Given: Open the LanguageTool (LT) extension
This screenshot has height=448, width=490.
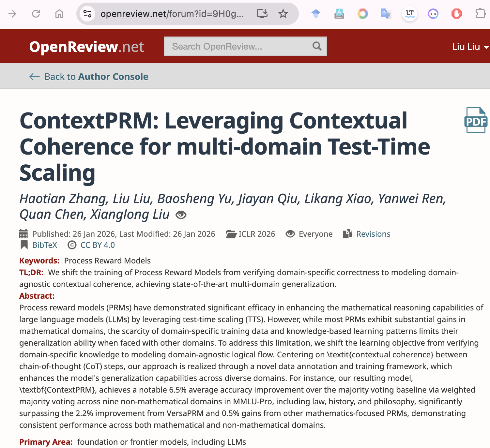Looking at the screenshot, I should pos(409,14).
